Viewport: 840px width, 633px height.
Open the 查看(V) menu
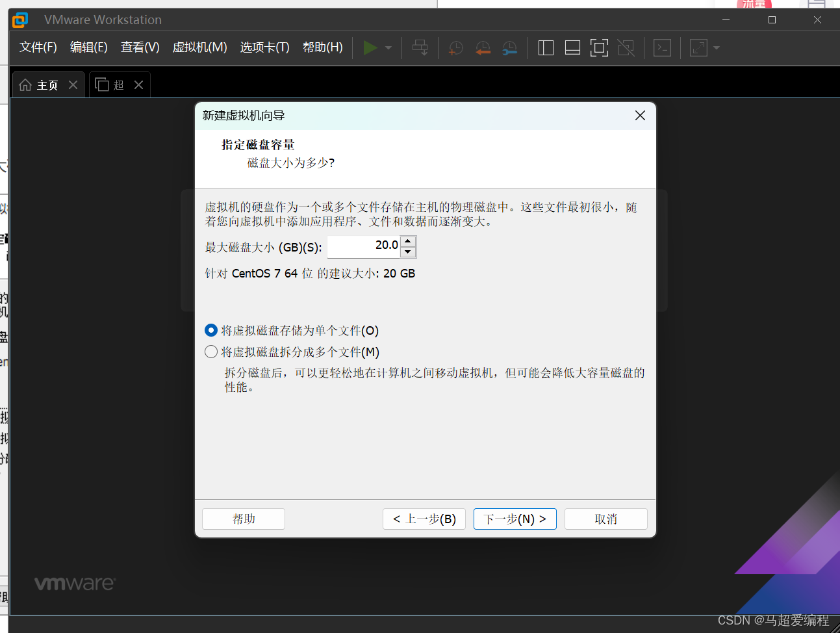(140, 47)
